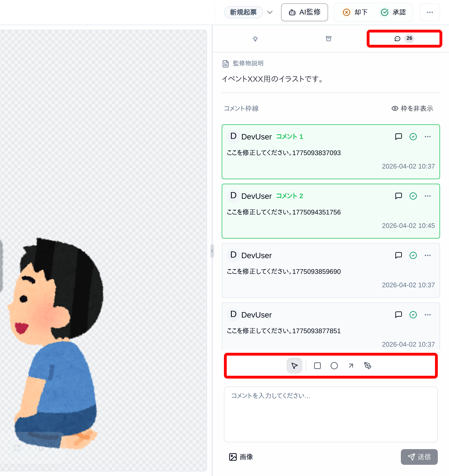Open more options on コメント 2
Screen dimensions: 449x476
point(428,196)
